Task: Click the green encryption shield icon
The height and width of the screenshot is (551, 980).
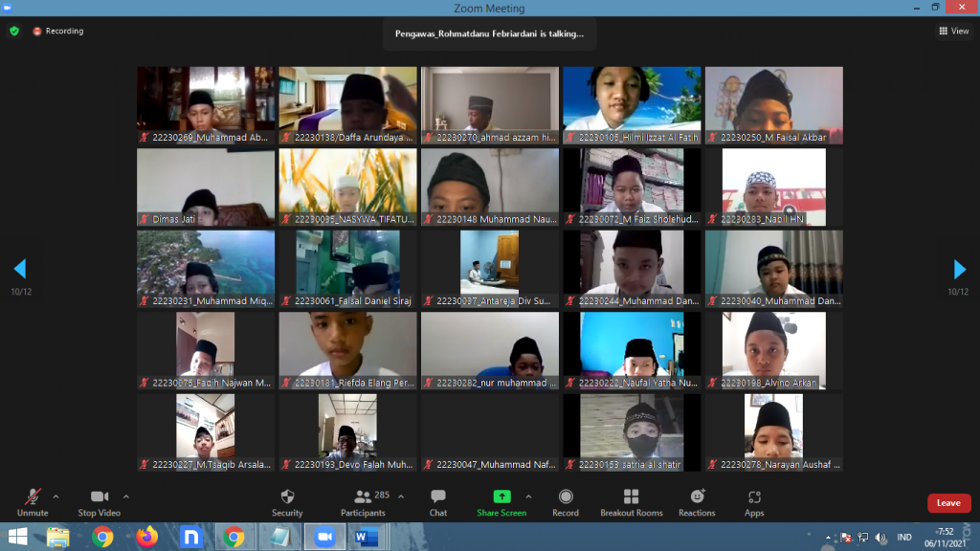Action: pos(14,31)
